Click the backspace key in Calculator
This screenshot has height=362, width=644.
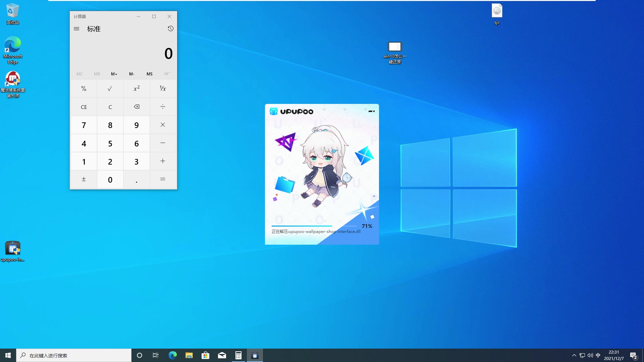click(137, 107)
